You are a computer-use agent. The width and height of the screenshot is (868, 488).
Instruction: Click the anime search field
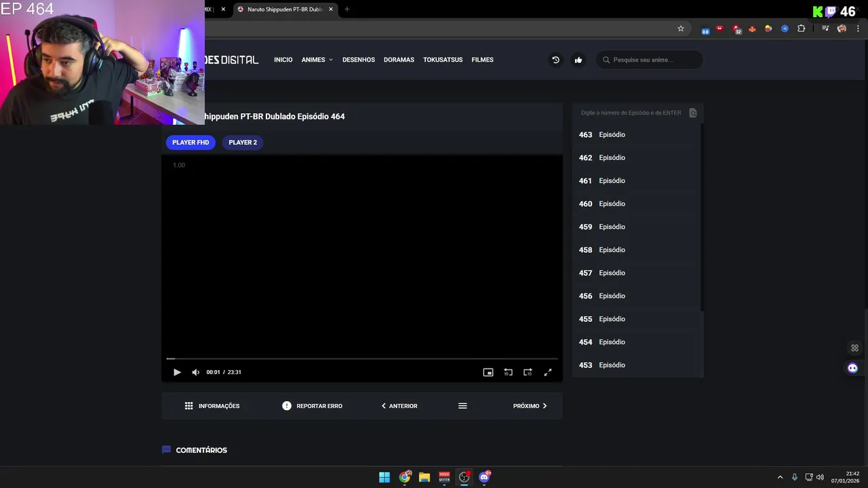650,60
